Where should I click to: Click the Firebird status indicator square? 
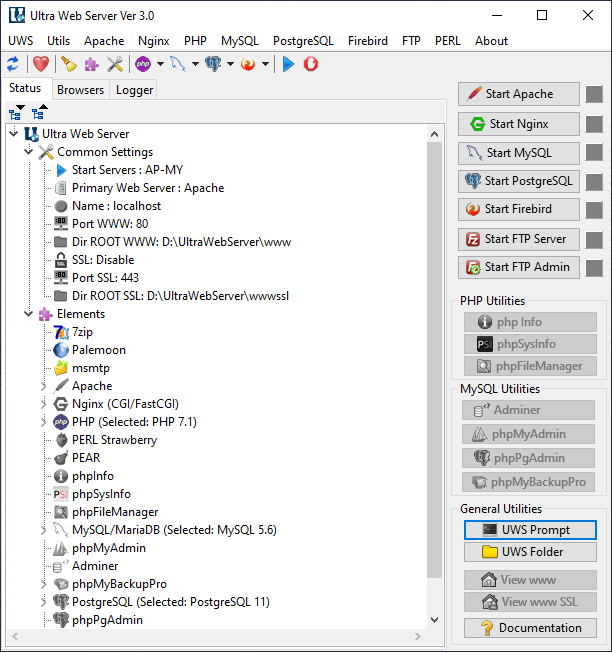click(x=594, y=210)
